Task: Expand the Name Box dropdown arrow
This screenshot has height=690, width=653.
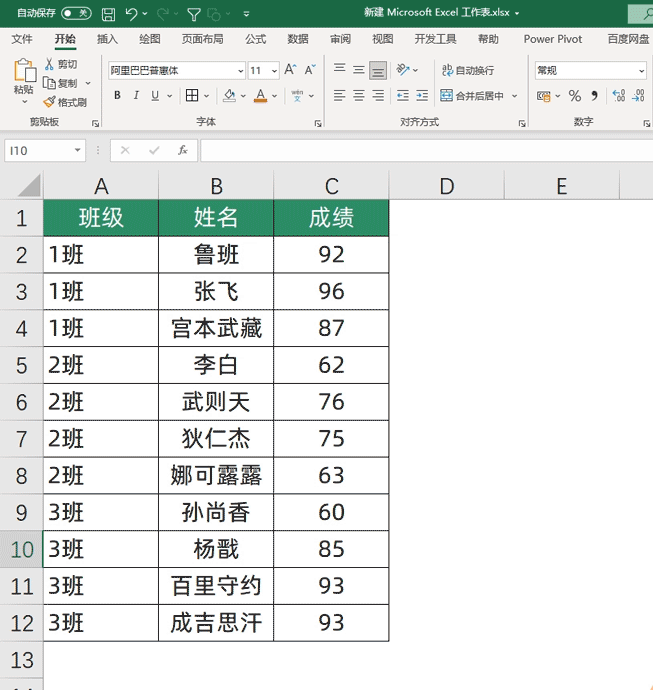Action: 78,150
